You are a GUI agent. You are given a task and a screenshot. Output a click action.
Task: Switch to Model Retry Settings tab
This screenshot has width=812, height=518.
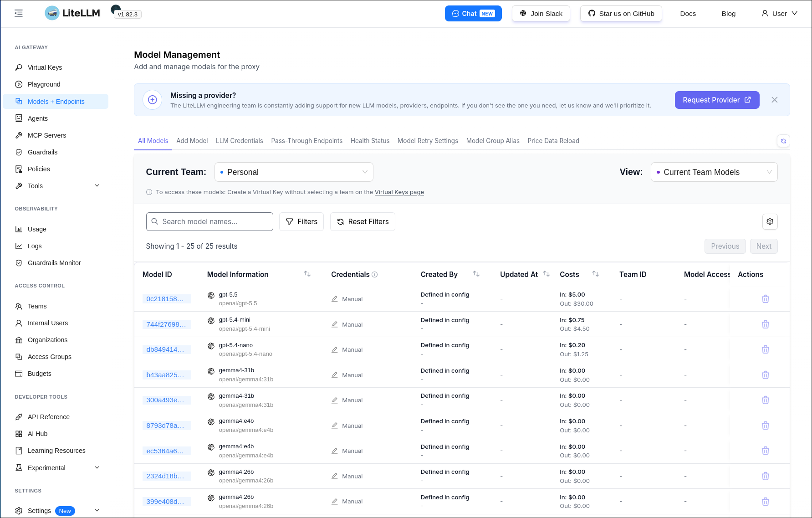(x=428, y=141)
